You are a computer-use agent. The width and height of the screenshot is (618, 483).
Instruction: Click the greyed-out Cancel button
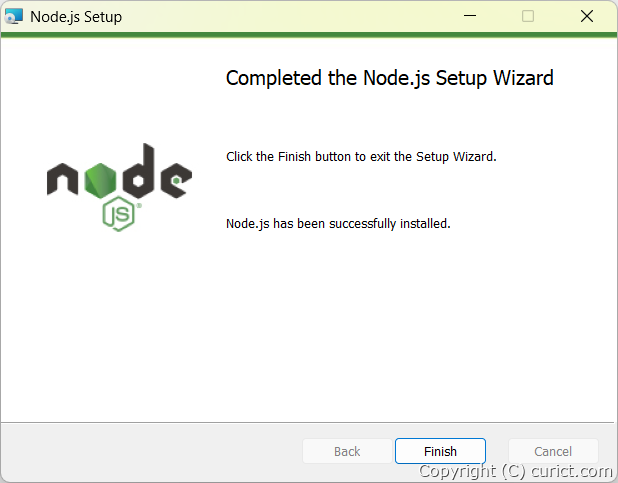coord(553,451)
